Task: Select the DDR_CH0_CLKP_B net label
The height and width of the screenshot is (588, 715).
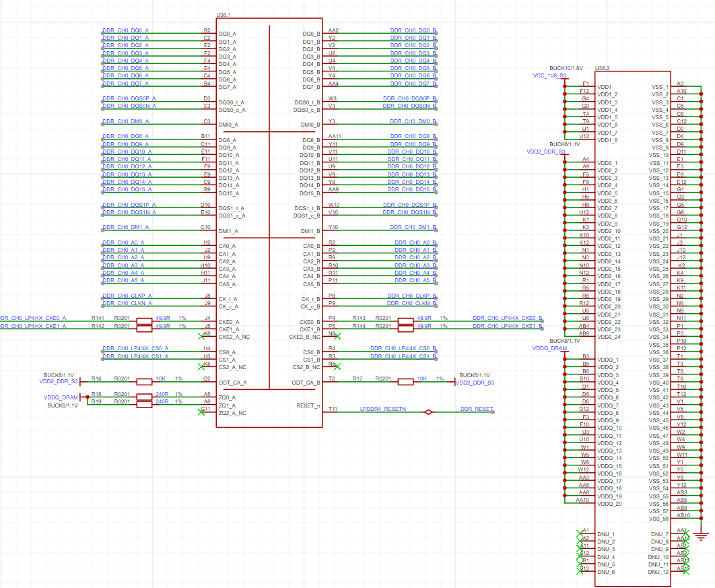Action: (x=412, y=296)
